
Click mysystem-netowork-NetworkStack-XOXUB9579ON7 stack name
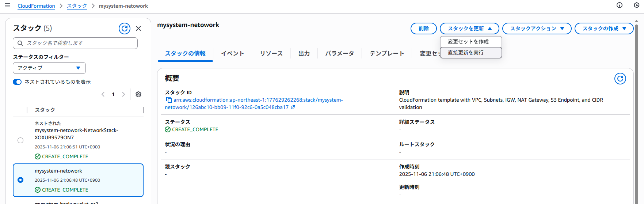76,134
